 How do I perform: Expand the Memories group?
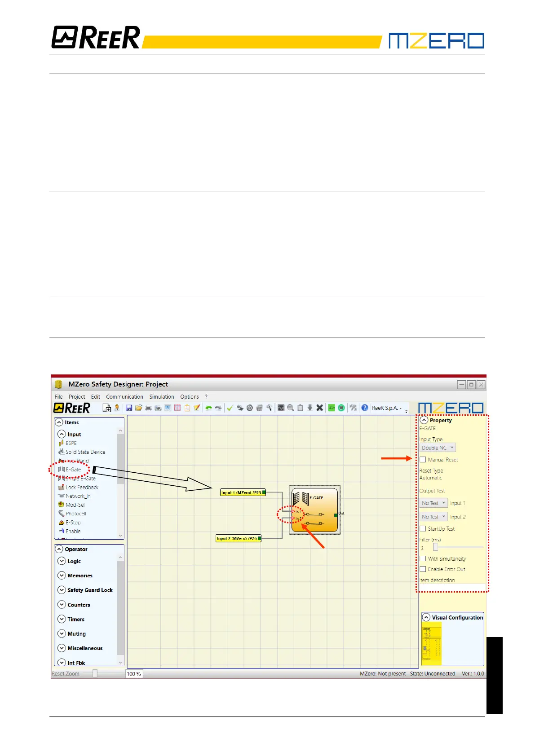(62, 576)
